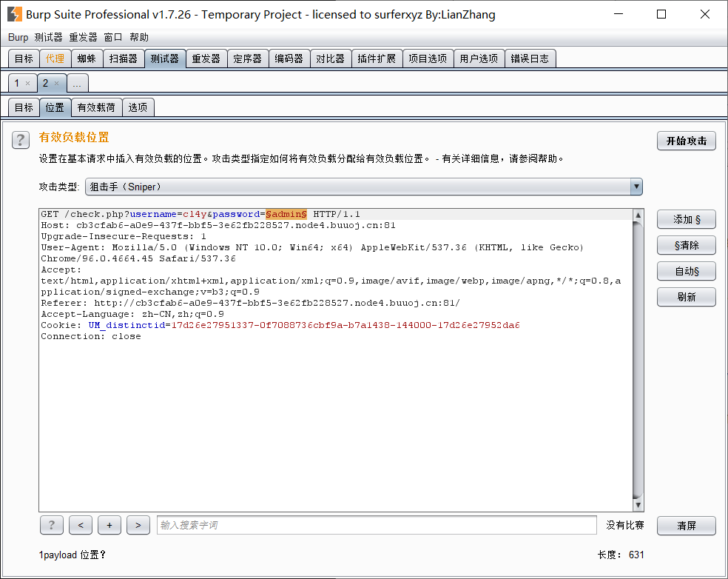Click the request editor vertical scrollbar thumb
The width and height of the screenshot is (728, 579).
(x=638, y=360)
